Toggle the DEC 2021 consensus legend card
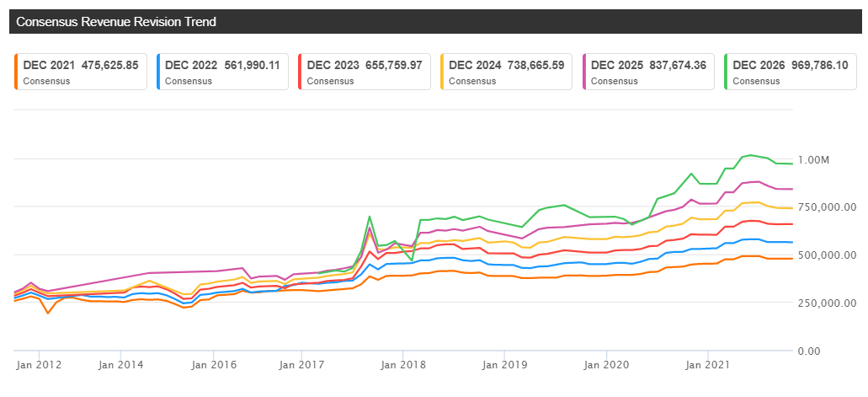 pyautogui.click(x=81, y=72)
